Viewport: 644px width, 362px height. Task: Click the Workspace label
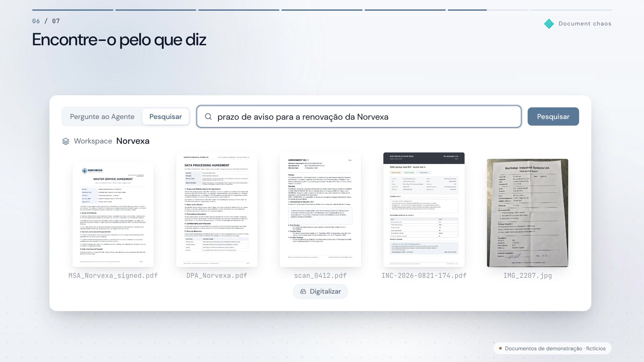click(93, 141)
